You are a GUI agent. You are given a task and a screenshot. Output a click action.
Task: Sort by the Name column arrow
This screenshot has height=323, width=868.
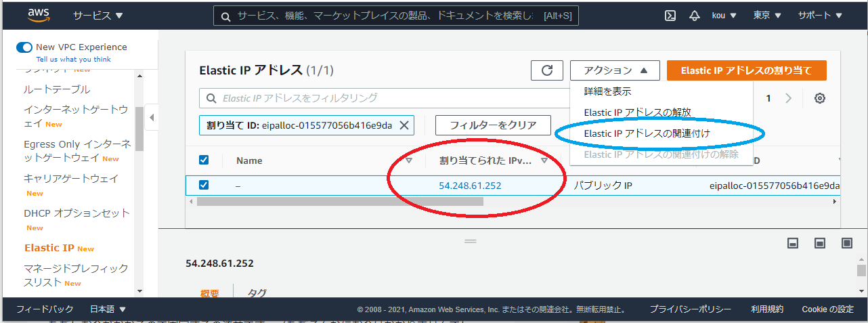click(x=409, y=160)
